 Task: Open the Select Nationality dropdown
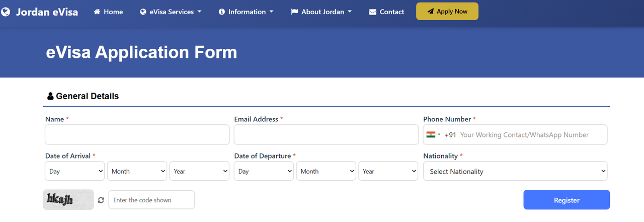(515, 171)
